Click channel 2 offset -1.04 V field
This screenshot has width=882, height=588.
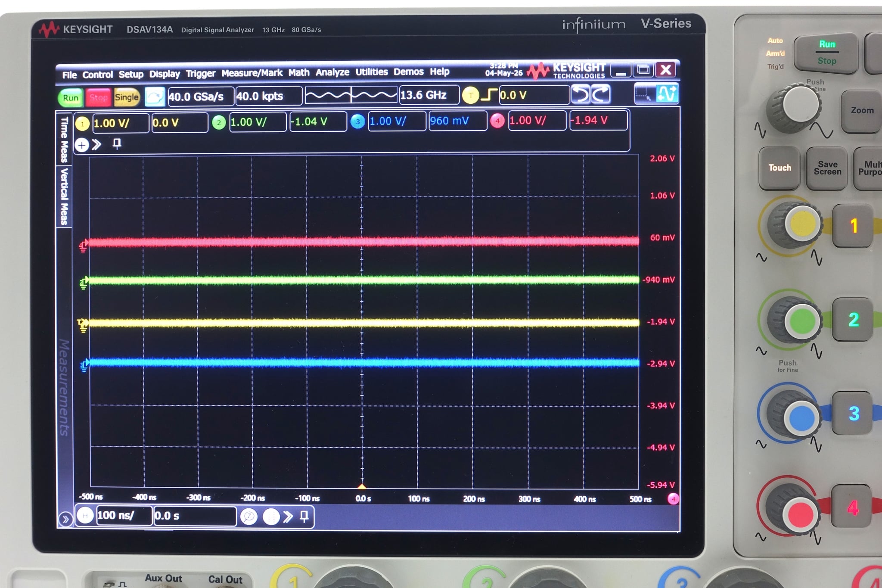(x=318, y=121)
